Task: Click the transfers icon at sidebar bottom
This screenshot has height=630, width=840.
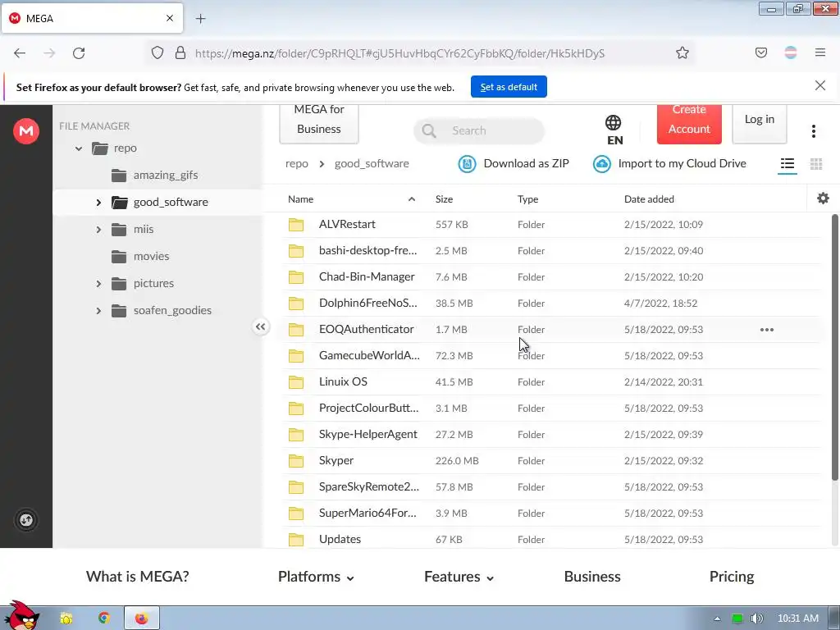Action: point(26,519)
